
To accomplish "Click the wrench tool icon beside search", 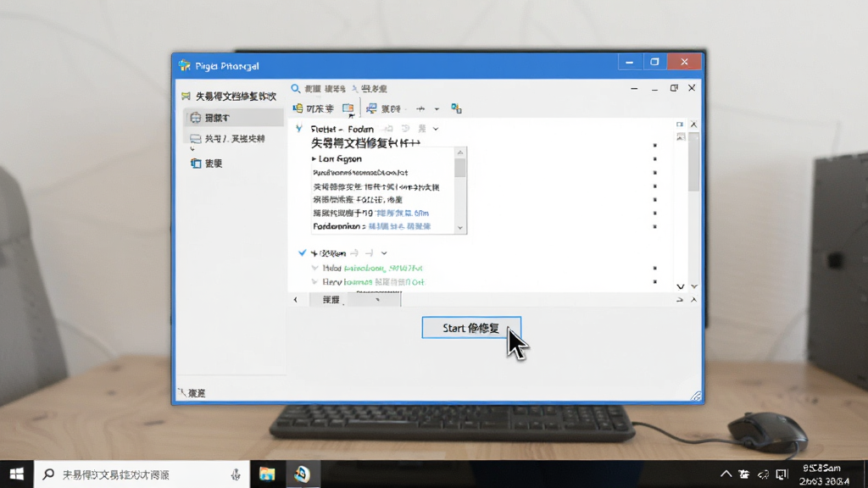I will (355, 88).
